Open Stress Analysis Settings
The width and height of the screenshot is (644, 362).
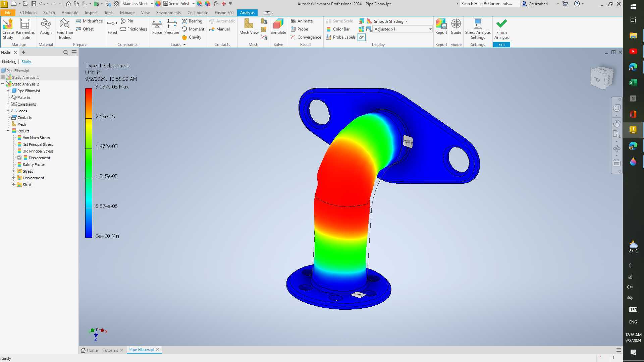click(x=478, y=29)
